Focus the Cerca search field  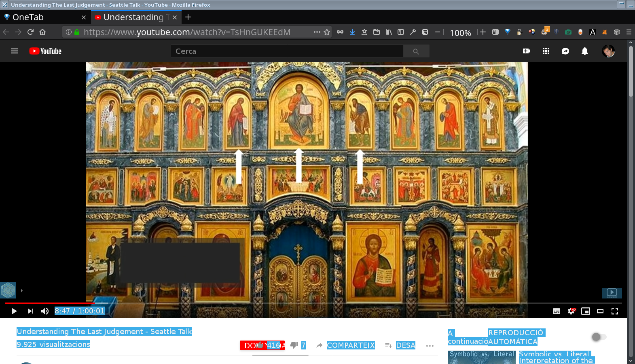(x=287, y=51)
